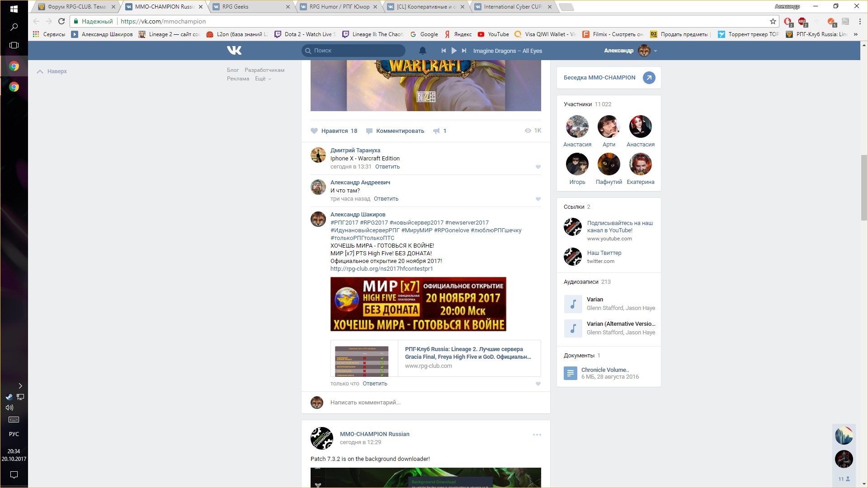Go to the previous audio track
Image resolution: width=868 pixels, height=488 pixels.
(443, 51)
